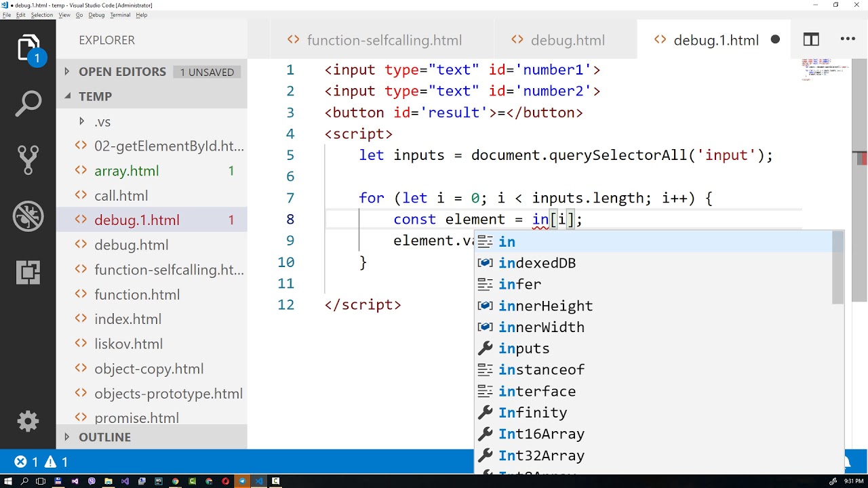This screenshot has width=868, height=488.
Task: Open the Help menu
Action: tap(142, 15)
